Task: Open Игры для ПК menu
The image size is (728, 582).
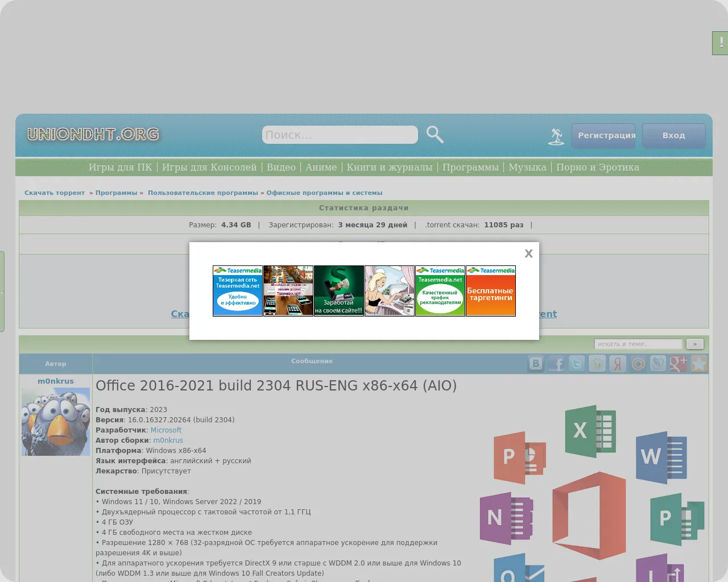Action: coord(121,167)
